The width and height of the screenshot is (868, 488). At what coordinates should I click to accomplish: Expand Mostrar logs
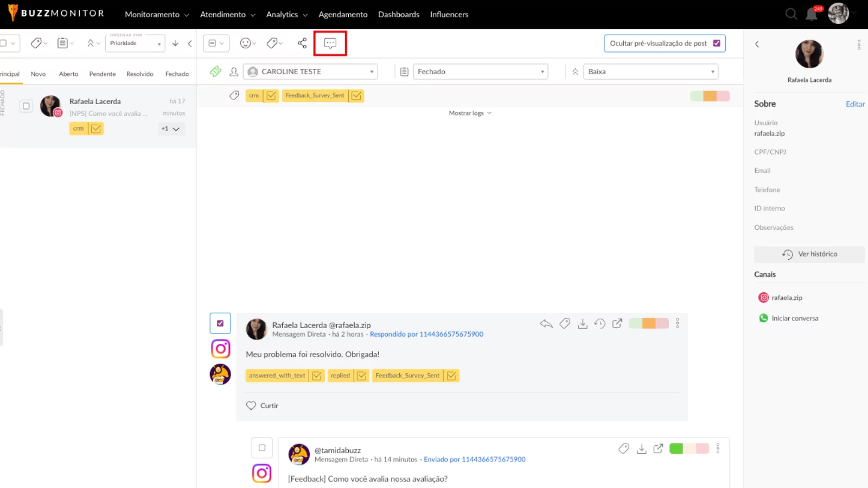click(x=470, y=113)
